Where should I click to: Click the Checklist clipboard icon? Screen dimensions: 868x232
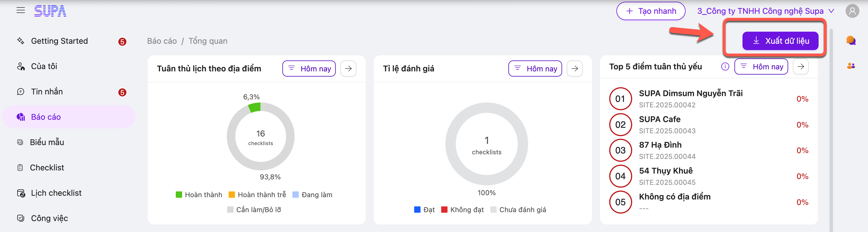[20, 168]
